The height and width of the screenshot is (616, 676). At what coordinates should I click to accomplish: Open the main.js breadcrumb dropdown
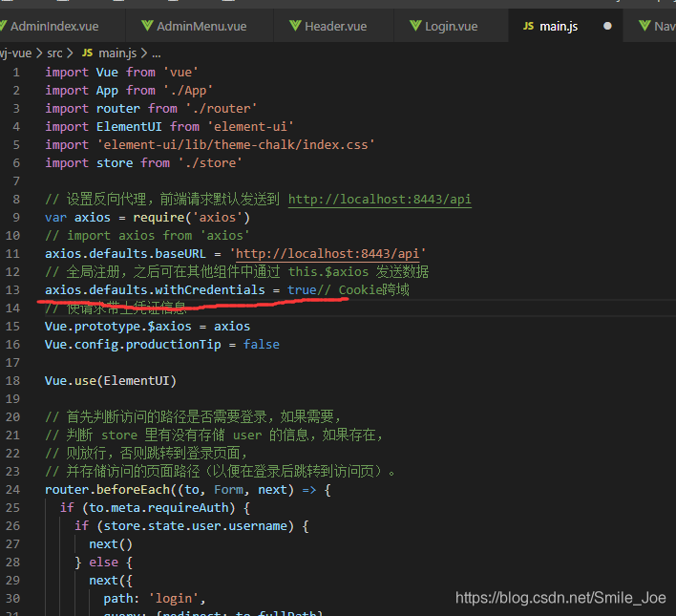117,53
